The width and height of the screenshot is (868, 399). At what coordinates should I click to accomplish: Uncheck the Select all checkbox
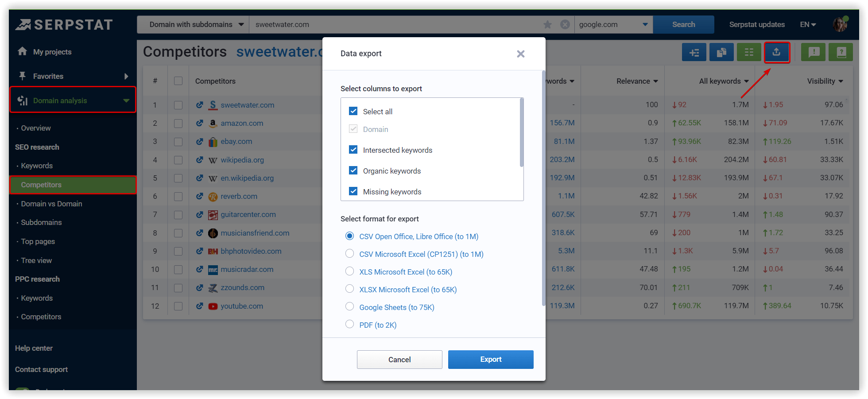[353, 111]
